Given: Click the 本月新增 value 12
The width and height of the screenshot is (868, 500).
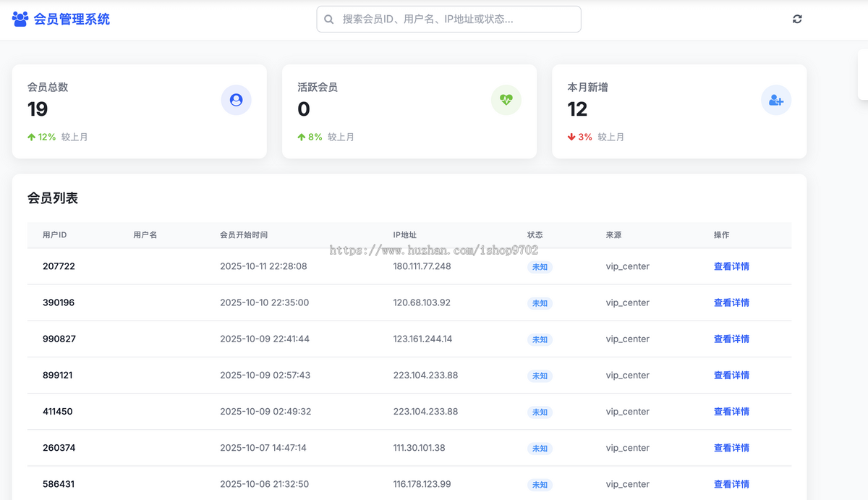Looking at the screenshot, I should click(577, 109).
